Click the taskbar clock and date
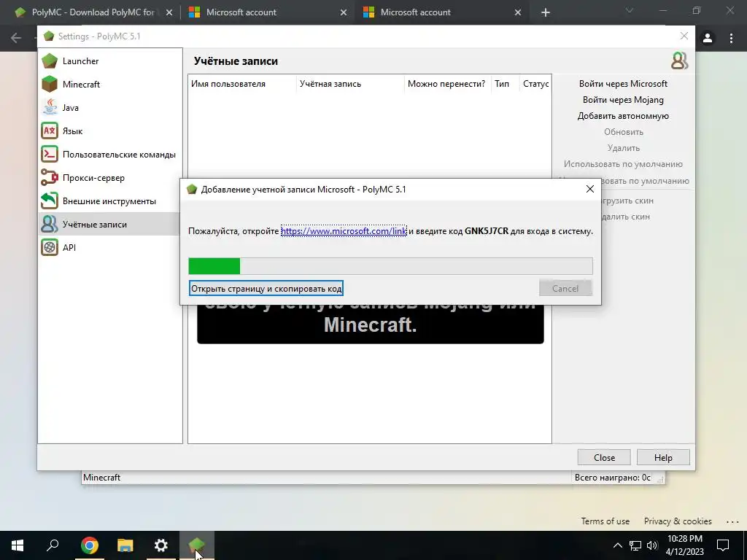 [x=684, y=545]
